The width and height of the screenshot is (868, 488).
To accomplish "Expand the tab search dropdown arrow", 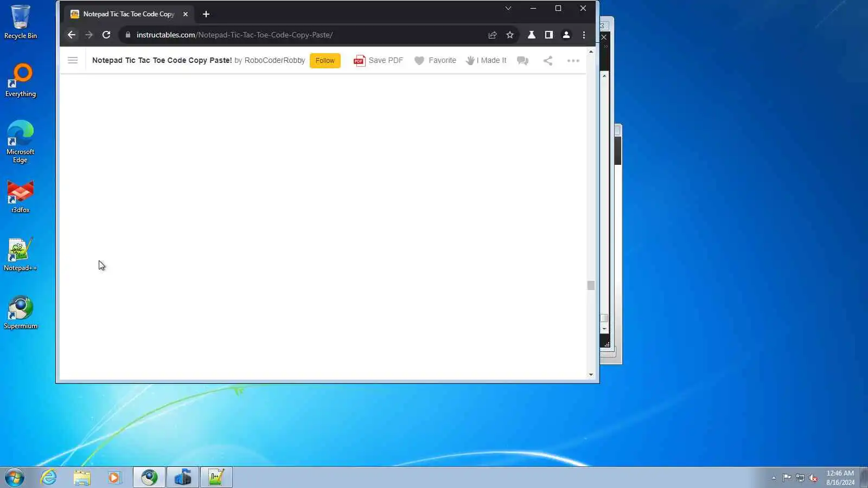I will [508, 8].
